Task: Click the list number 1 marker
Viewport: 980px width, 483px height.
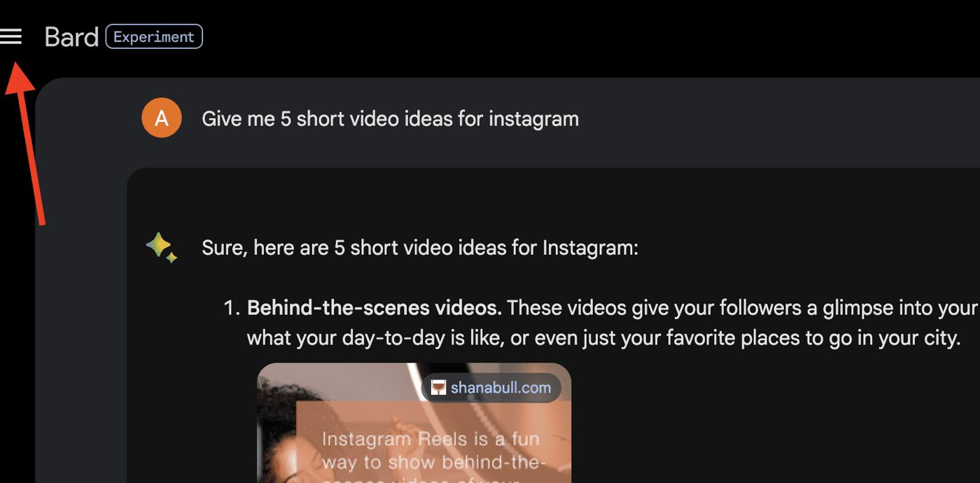Action: 232,308
